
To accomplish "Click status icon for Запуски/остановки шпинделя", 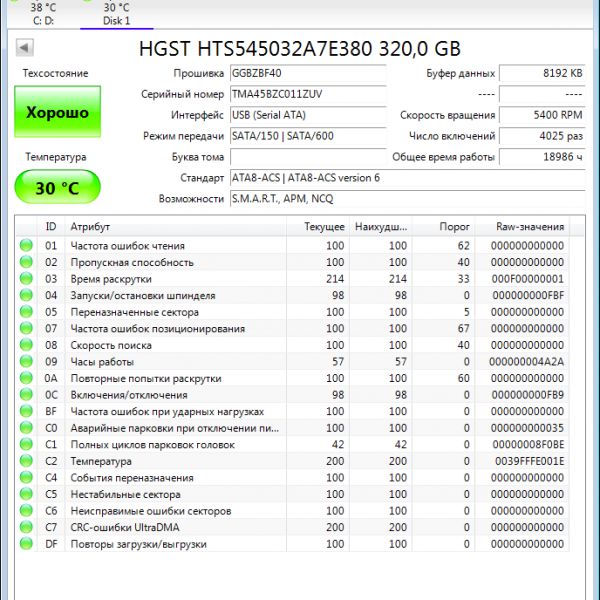I will 26,295.
